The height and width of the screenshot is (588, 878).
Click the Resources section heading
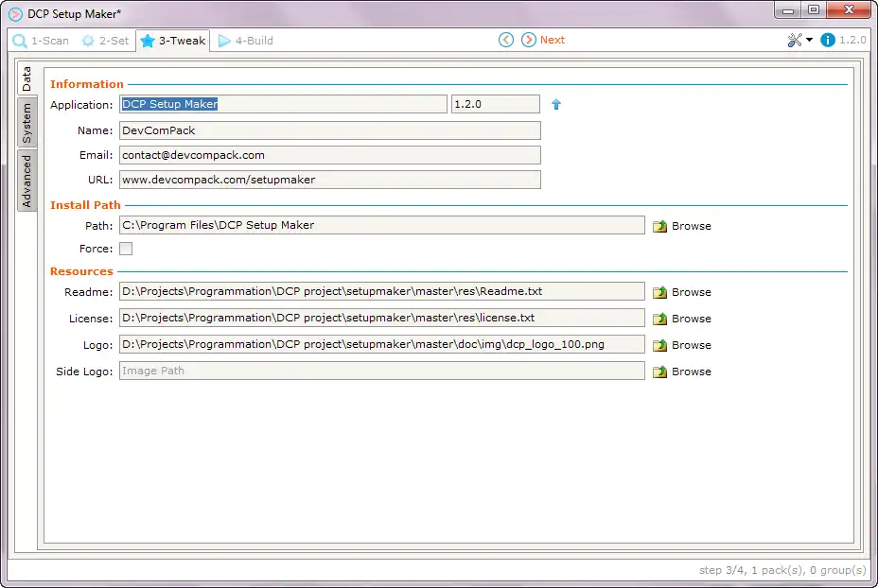81,271
